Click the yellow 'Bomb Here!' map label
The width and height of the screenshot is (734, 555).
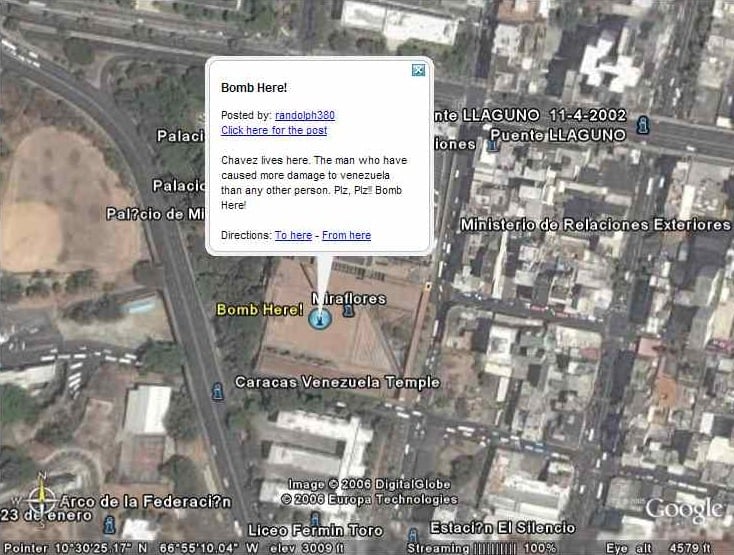(x=260, y=310)
